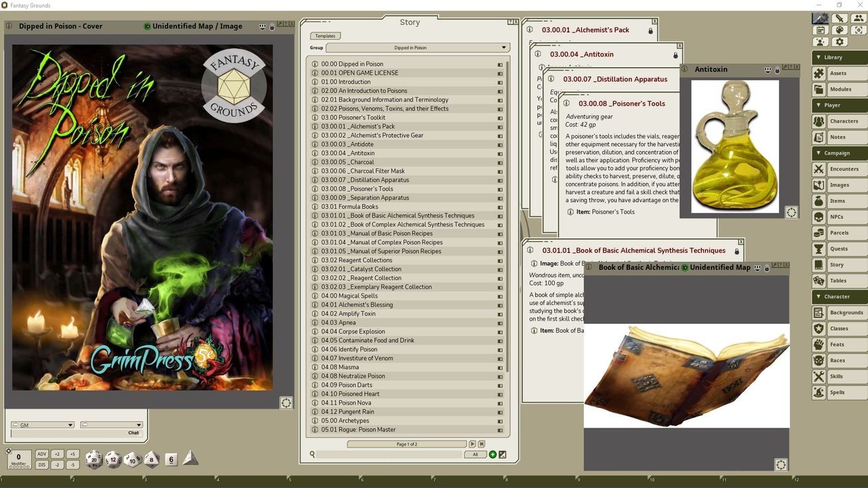Screen dimensions: 868x488
Task: Lock the Antitoxin window with its padlock
Action: pos(776,69)
